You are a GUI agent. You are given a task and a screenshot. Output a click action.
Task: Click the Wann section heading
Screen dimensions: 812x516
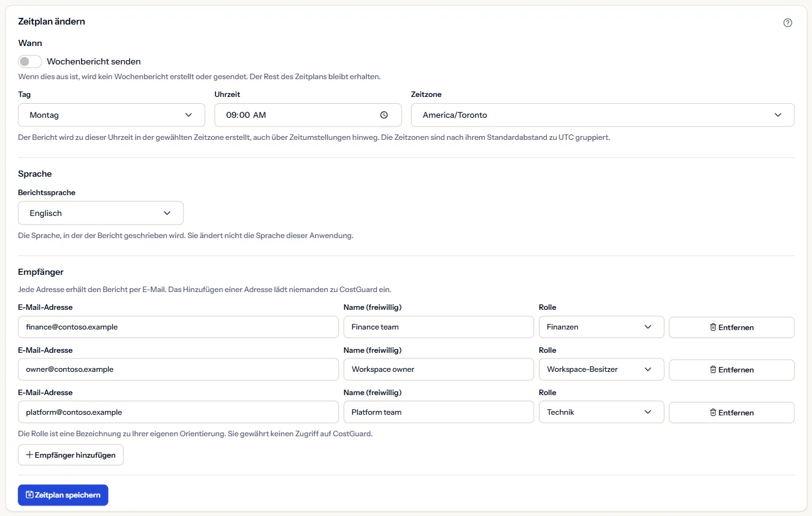pos(30,43)
